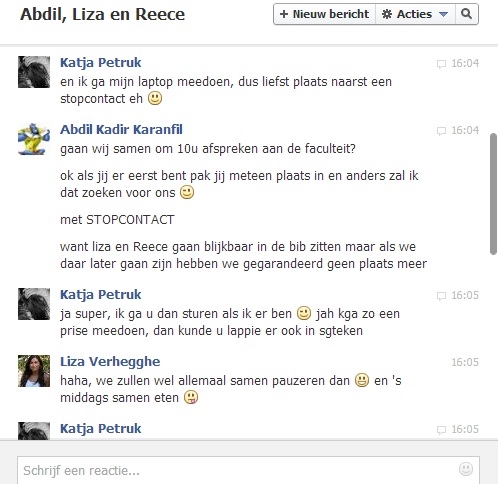Screen dimensions: 498x484
Task: Click the dropdown arrow next to Acties
Action: (443, 14)
